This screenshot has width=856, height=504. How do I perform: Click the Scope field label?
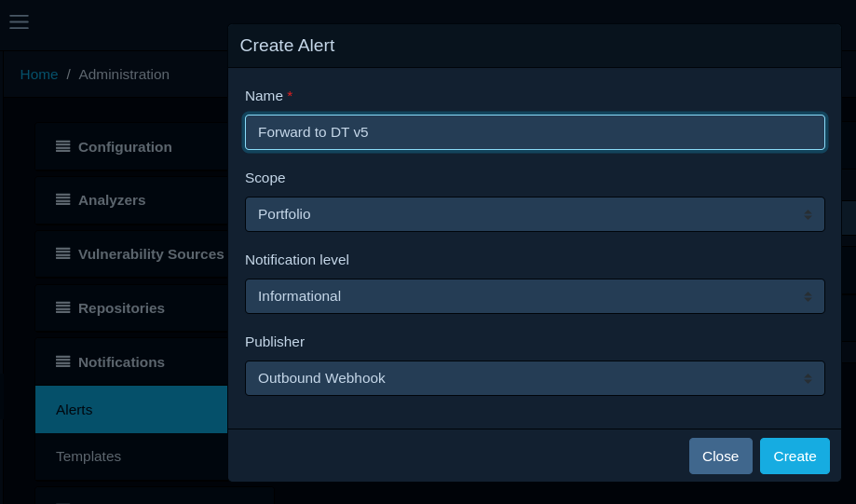265,178
